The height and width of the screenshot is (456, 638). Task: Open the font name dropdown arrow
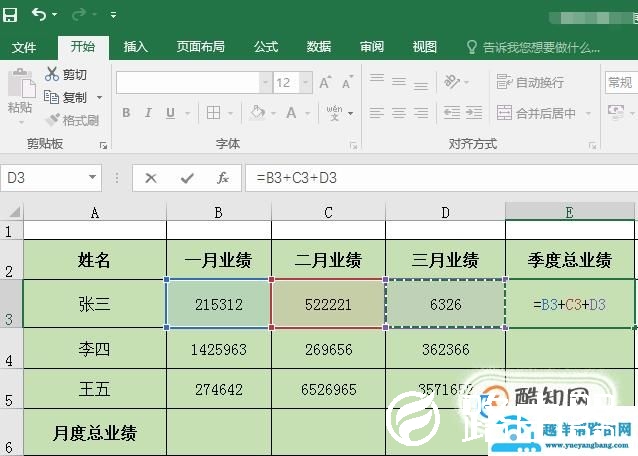[266, 83]
